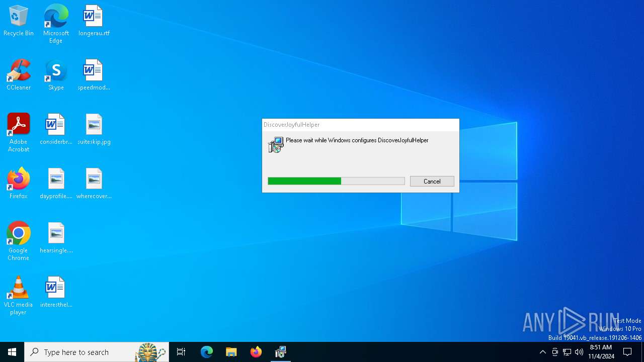Select hearsingle... image file on desktop
Image resolution: width=644 pixels, height=362 pixels.
pos(56,238)
